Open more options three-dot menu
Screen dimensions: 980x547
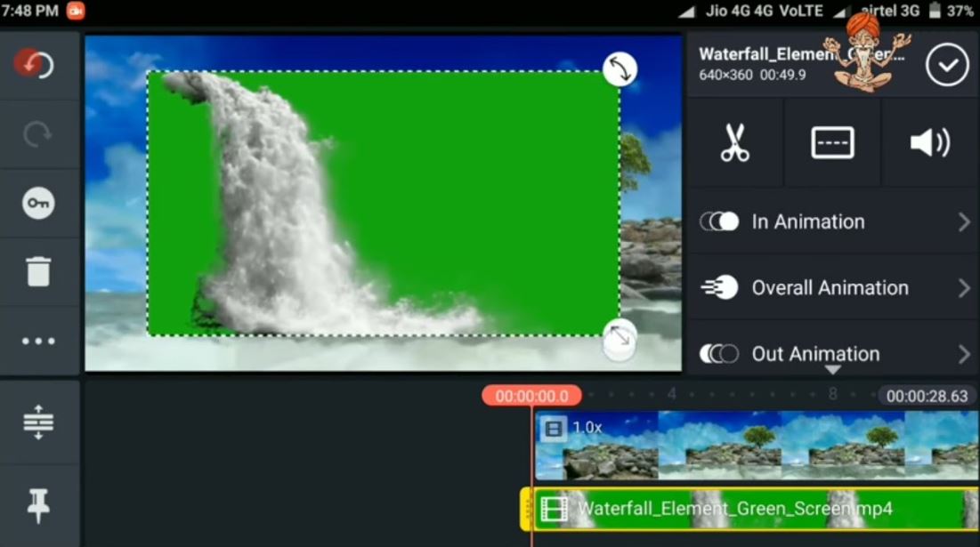38,341
